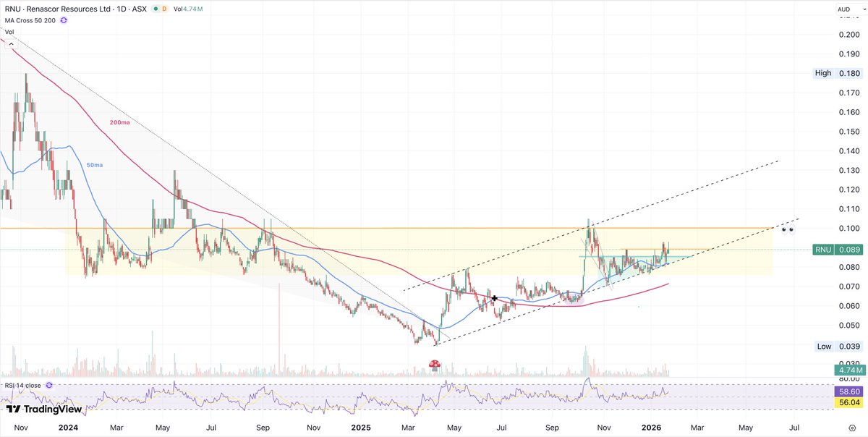
Task: Click the 0.140 price scale tick
Action: pos(849,150)
